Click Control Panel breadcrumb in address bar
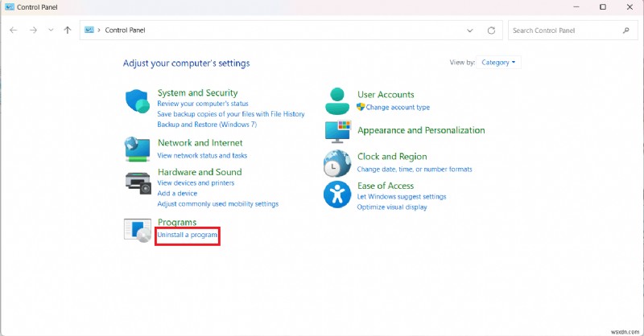Viewport: 644px width, 336px height. point(125,30)
